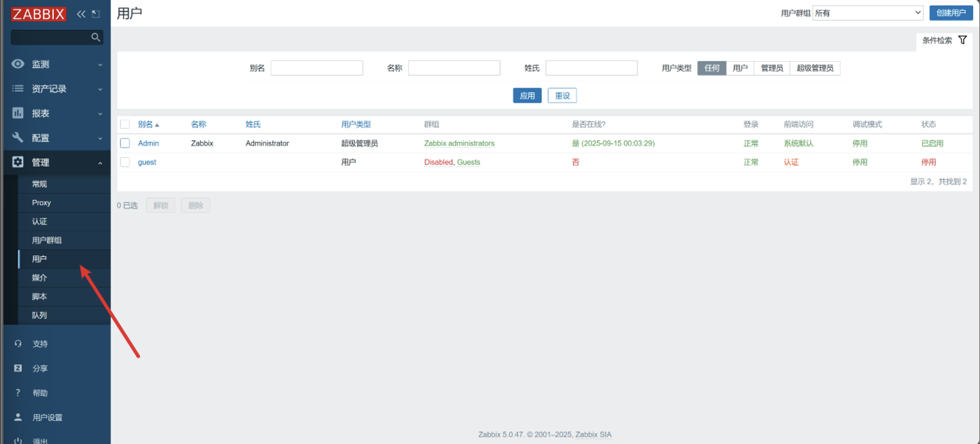The height and width of the screenshot is (444, 980).
Task: Click the ZABBIX logo
Action: pos(39,14)
